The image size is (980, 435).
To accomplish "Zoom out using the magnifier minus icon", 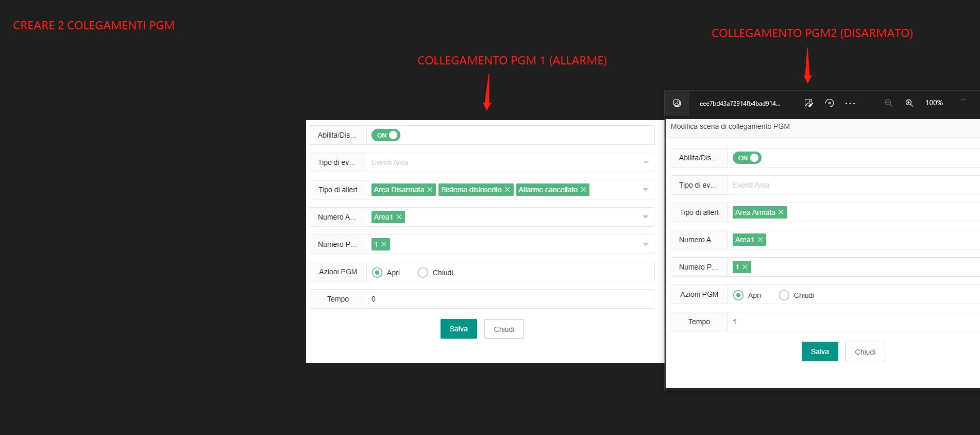I will coord(888,103).
